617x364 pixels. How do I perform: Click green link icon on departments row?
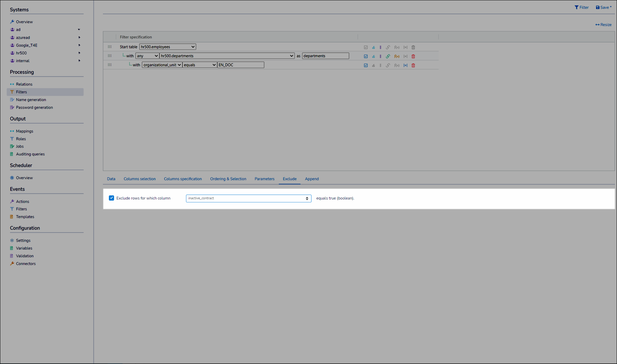point(388,56)
